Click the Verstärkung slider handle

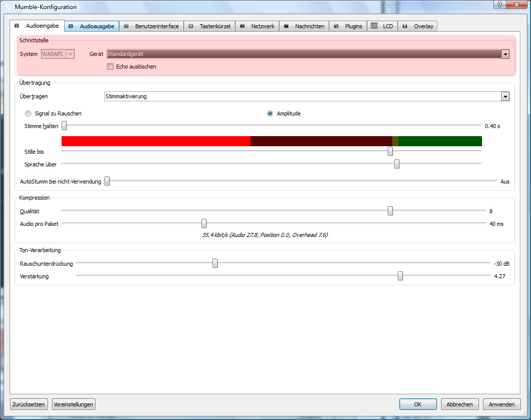click(x=400, y=276)
